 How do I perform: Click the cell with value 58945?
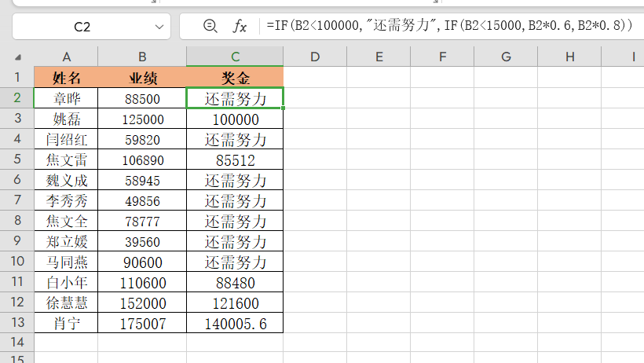[142, 180]
